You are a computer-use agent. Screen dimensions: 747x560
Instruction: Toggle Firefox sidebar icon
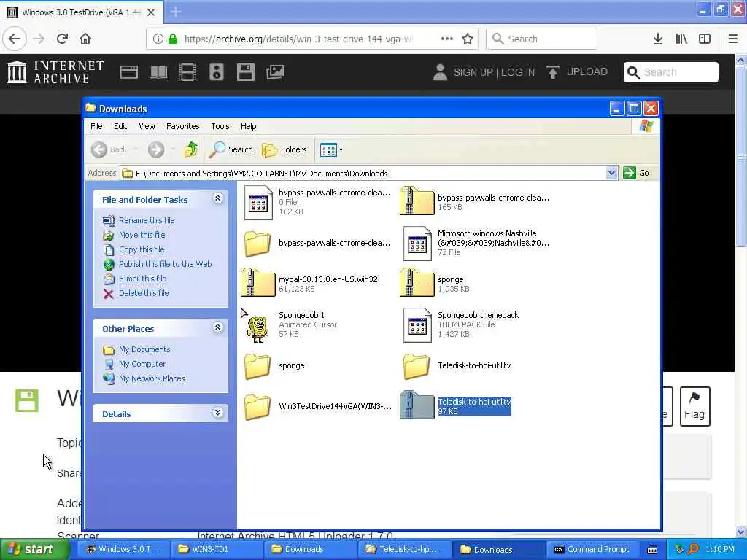pos(705,39)
